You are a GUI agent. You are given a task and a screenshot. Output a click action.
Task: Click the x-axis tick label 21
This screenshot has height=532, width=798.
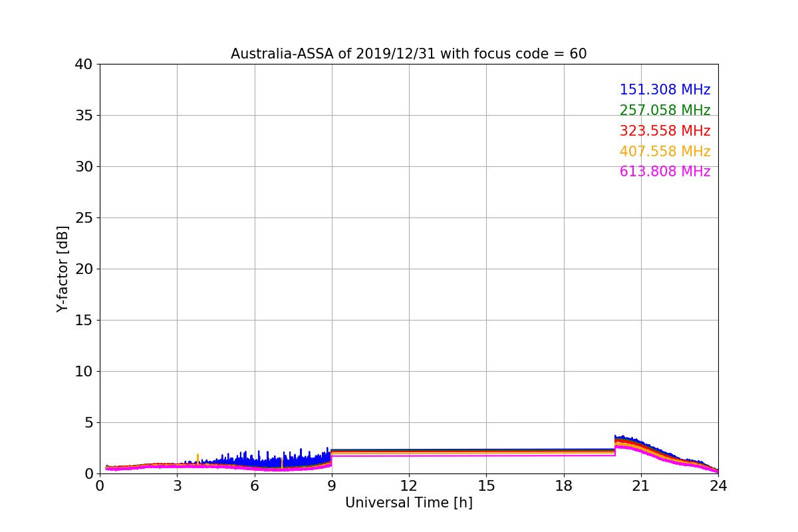(641, 486)
